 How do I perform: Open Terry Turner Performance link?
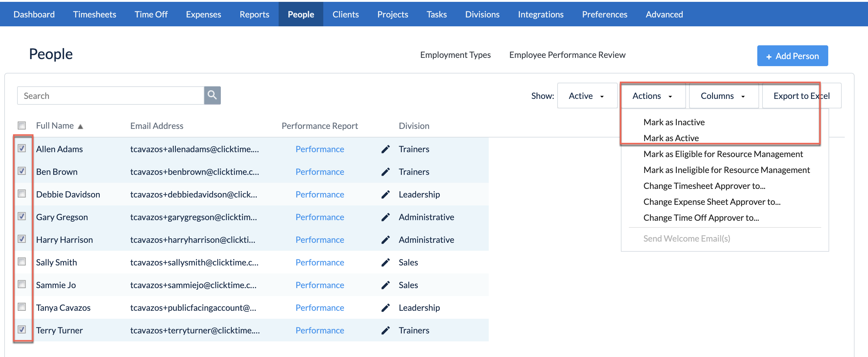pos(320,330)
